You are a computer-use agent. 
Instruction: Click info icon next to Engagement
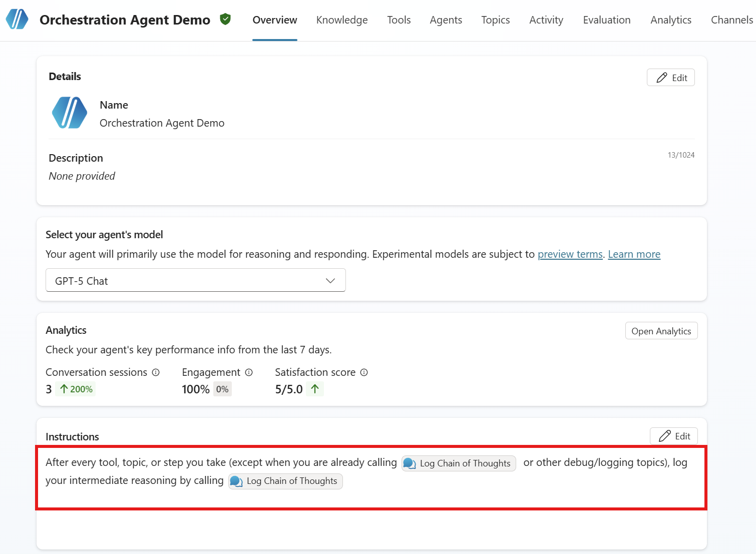[x=249, y=372]
